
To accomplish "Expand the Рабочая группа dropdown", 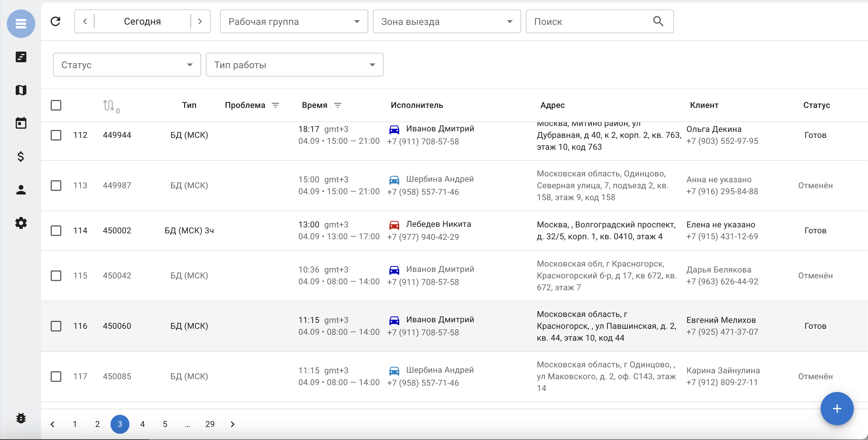I will 294,22.
